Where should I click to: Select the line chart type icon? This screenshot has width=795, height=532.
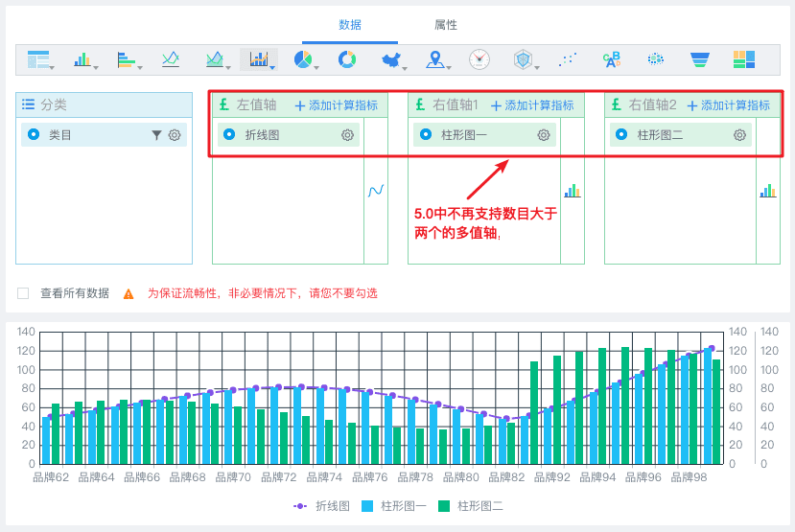click(x=171, y=59)
